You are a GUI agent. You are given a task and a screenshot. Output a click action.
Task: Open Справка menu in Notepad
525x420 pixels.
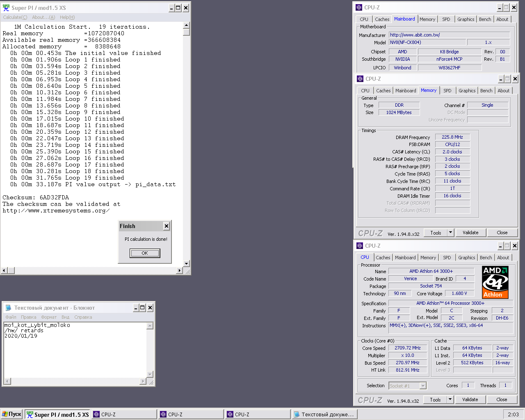click(x=83, y=317)
